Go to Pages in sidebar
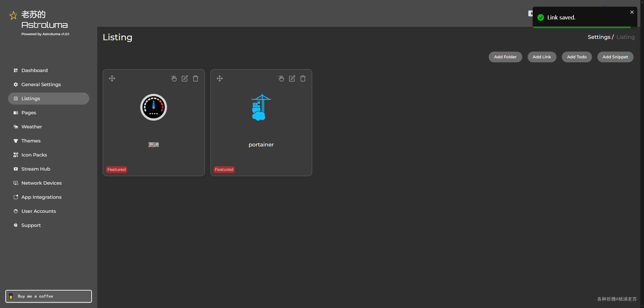 pos(49,113)
